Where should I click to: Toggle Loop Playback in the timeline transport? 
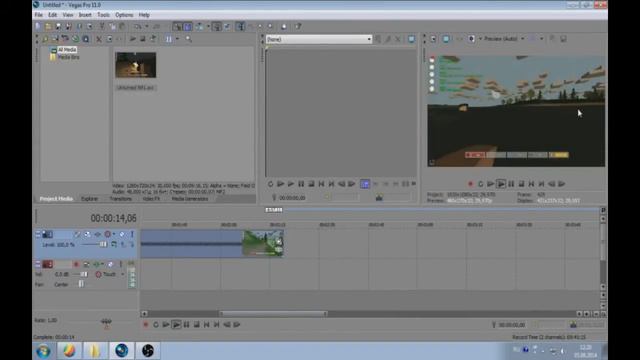(x=156, y=325)
